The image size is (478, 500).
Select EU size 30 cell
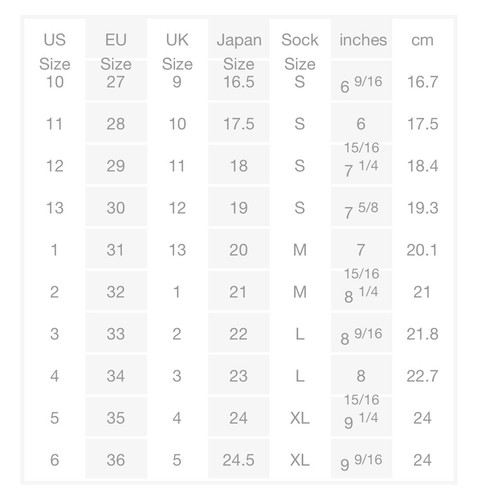[x=116, y=208]
